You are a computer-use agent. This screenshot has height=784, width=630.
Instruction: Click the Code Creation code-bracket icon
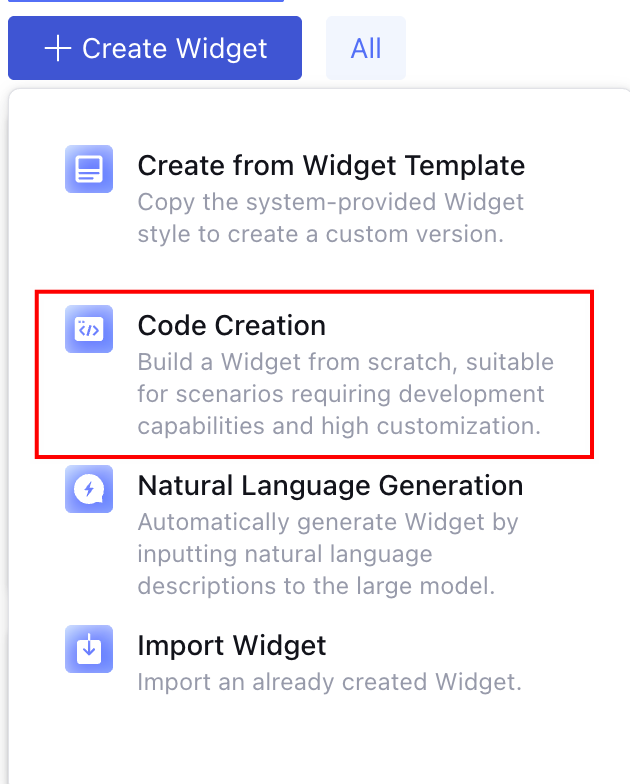point(89,330)
